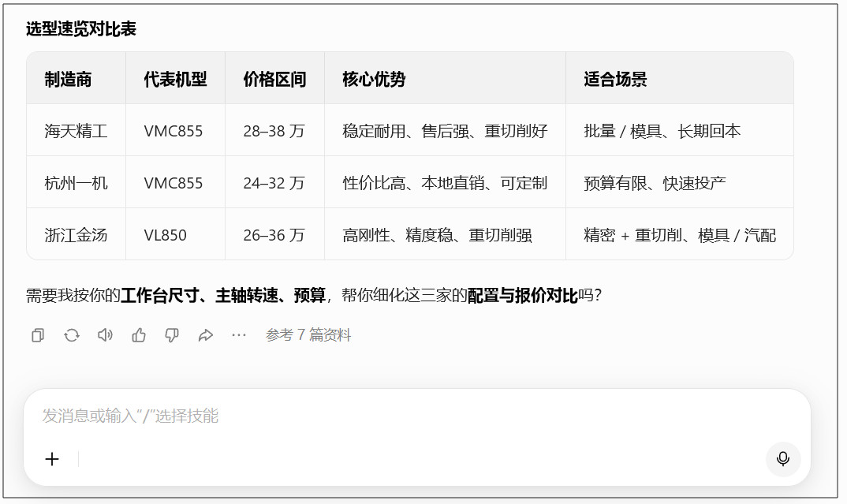Copy the response with the copy icon
This screenshot has height=504, width=847.
click(x=38, y=335)
